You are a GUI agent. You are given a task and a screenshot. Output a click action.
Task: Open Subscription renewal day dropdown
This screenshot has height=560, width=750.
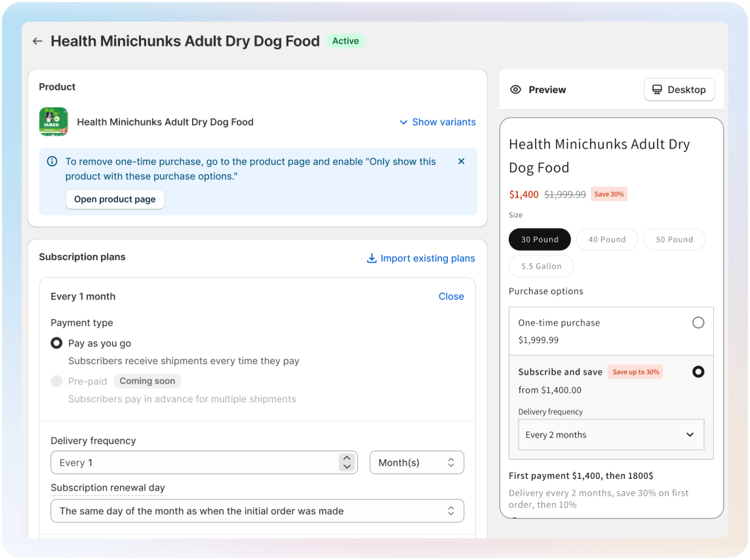point(257,511)
